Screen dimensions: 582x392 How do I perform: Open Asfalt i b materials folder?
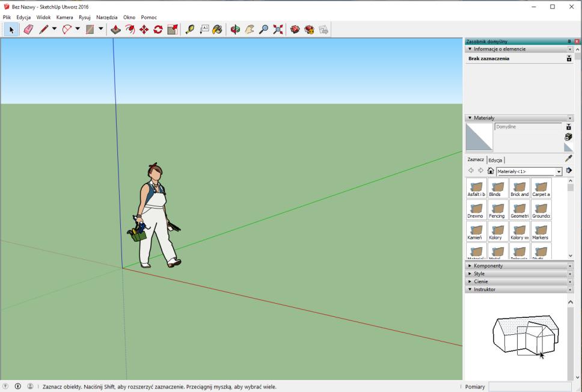tap(476, 188)
